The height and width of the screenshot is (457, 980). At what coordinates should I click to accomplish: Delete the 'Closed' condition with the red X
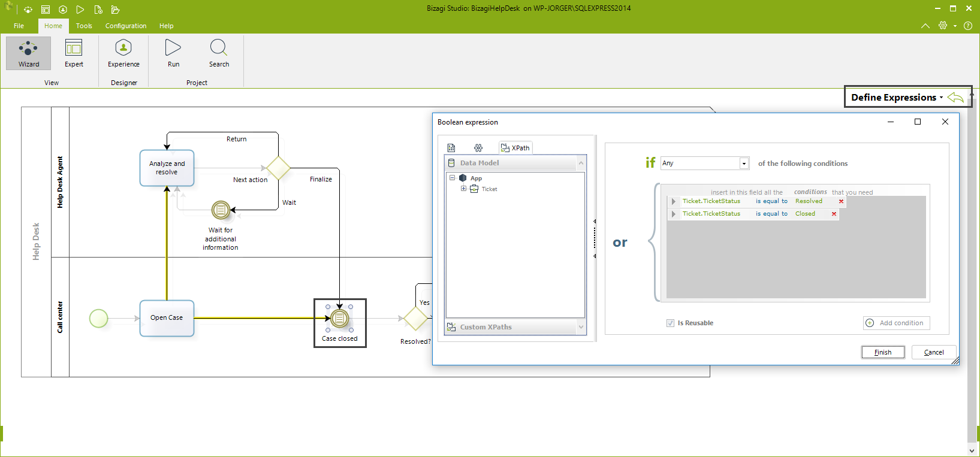(x=834, y=214)
